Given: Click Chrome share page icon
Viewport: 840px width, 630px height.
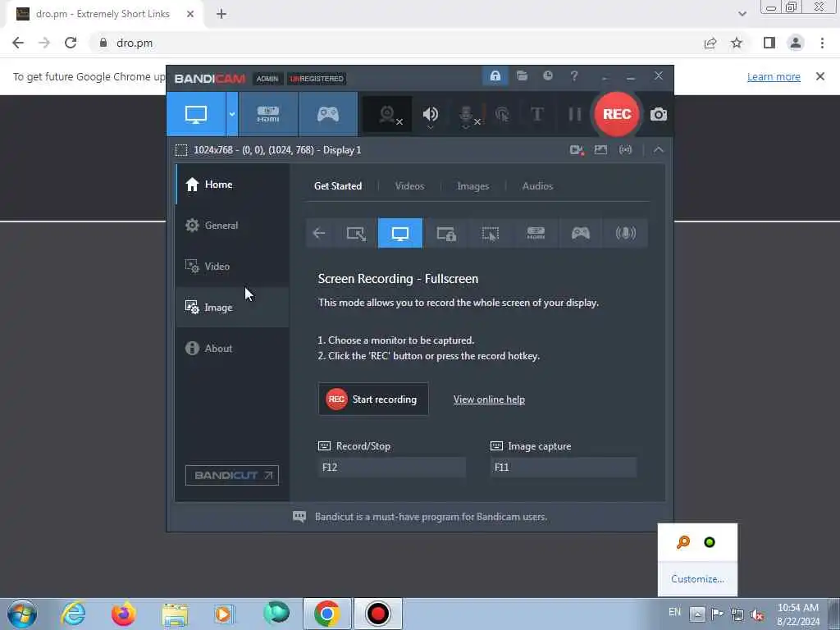Looking at the screenshot, I should 710,43.
